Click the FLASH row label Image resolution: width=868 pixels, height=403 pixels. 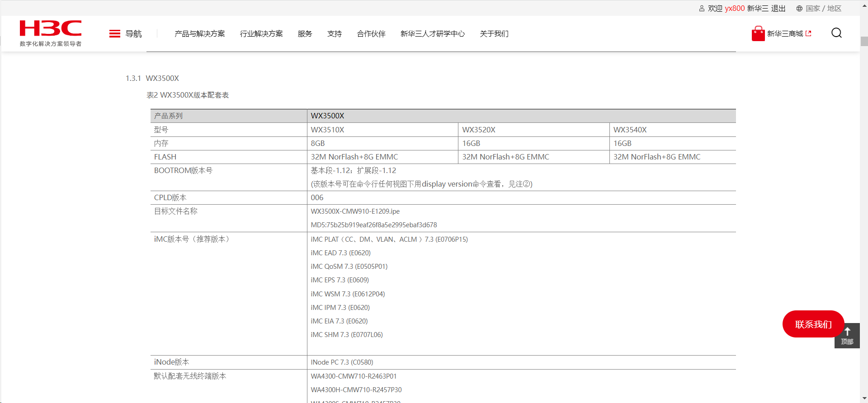click(x=165, y=157)
